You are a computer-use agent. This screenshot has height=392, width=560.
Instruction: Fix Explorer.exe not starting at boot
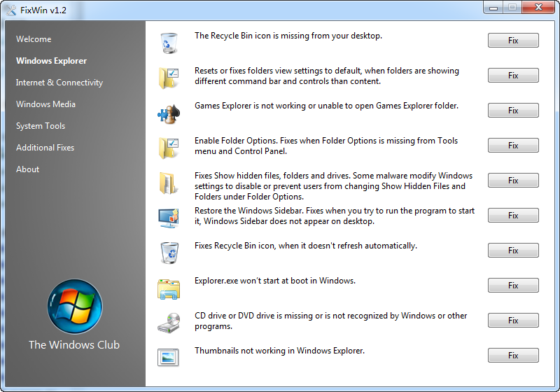point(513,286)
